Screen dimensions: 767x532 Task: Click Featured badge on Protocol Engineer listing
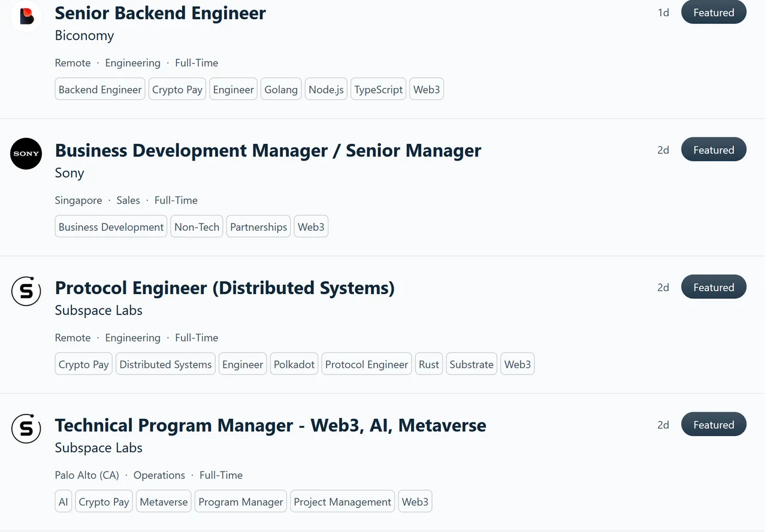click(x=714, y=287)
